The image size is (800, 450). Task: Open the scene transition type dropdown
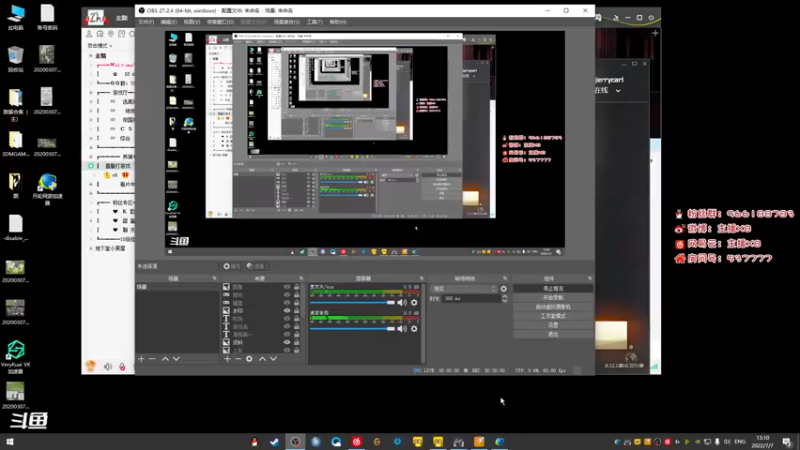click(x=464, y=289)
